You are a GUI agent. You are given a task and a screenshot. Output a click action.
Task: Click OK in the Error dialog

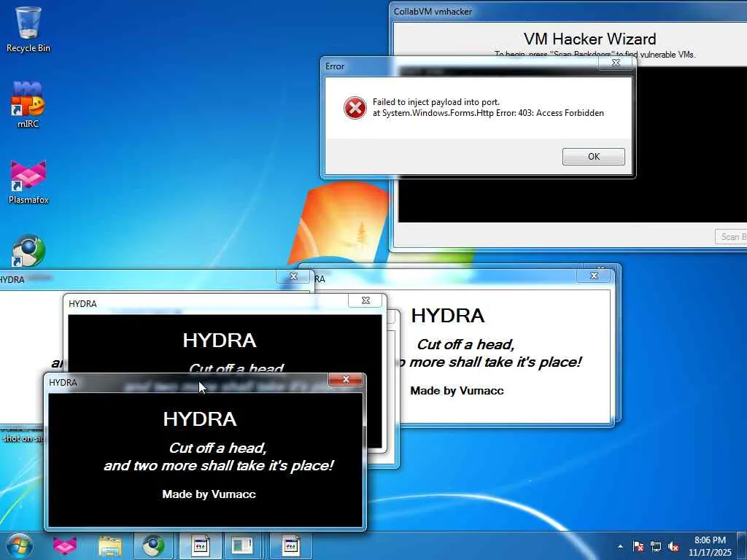[593, 157]
